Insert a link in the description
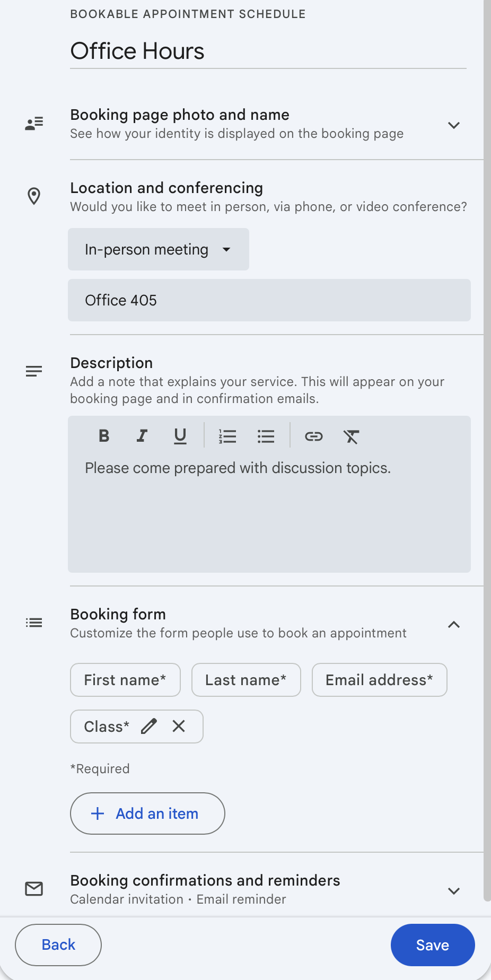 (313, 436)
